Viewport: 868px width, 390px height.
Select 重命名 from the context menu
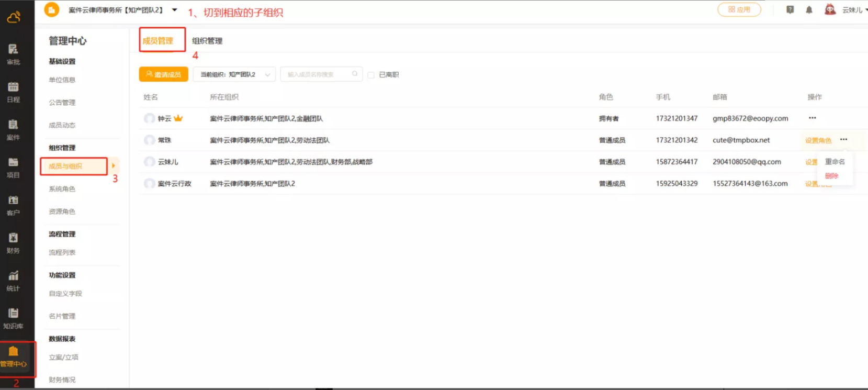click(835, 162)
